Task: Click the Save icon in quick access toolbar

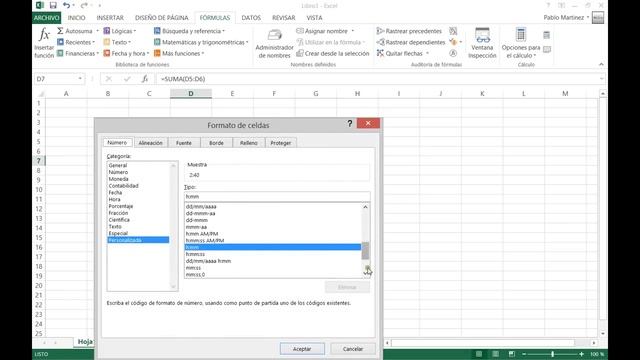Action: tap(53, 5)
